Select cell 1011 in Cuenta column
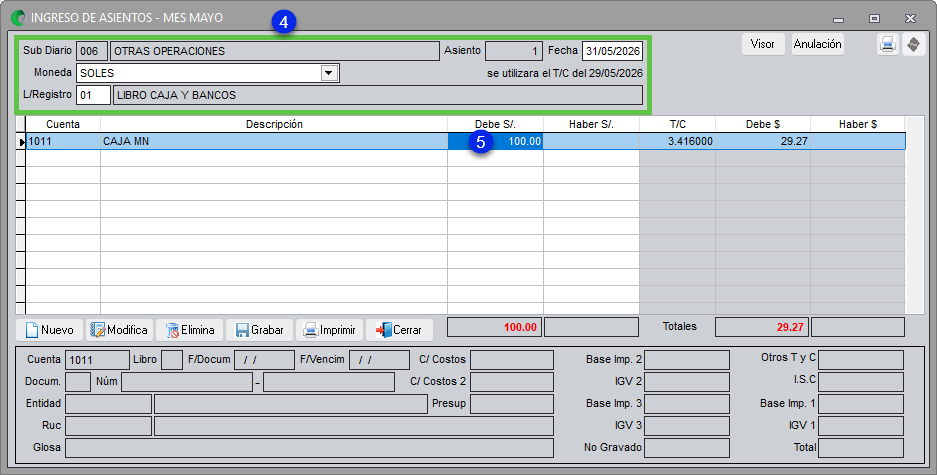937x475 pixels. coord(63,142)
